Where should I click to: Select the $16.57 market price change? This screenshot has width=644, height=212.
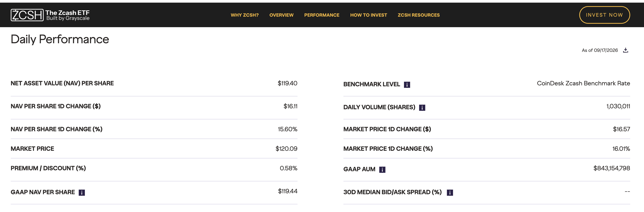click(621, 129)
